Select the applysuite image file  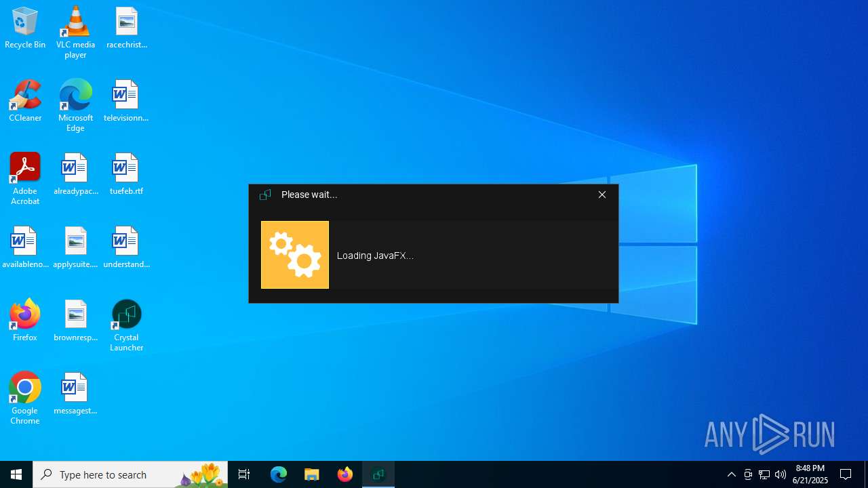pyautogui.click(x=75, y=247)
